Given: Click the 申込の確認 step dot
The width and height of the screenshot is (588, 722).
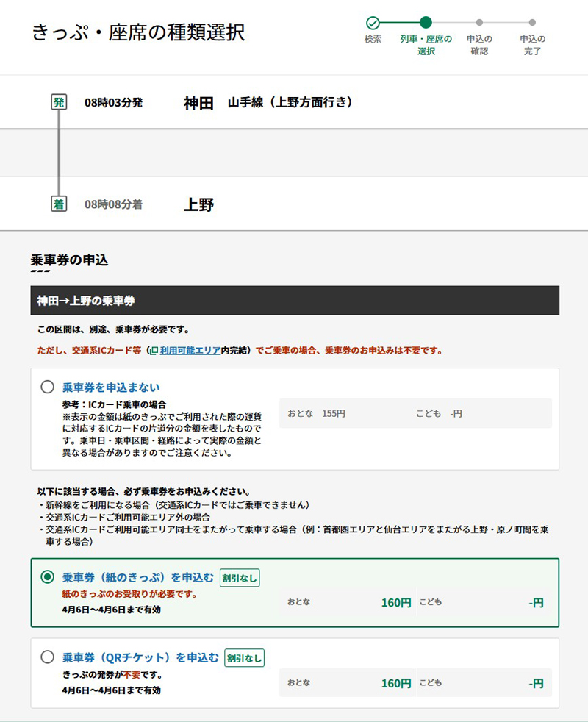Looking at the screenshot, I should (479, 23).
